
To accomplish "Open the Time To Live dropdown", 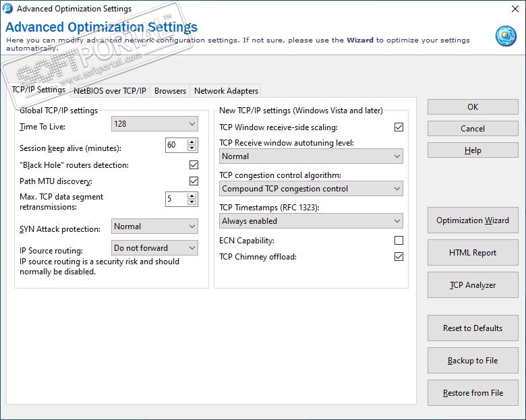I will click(x=154, y=124).
